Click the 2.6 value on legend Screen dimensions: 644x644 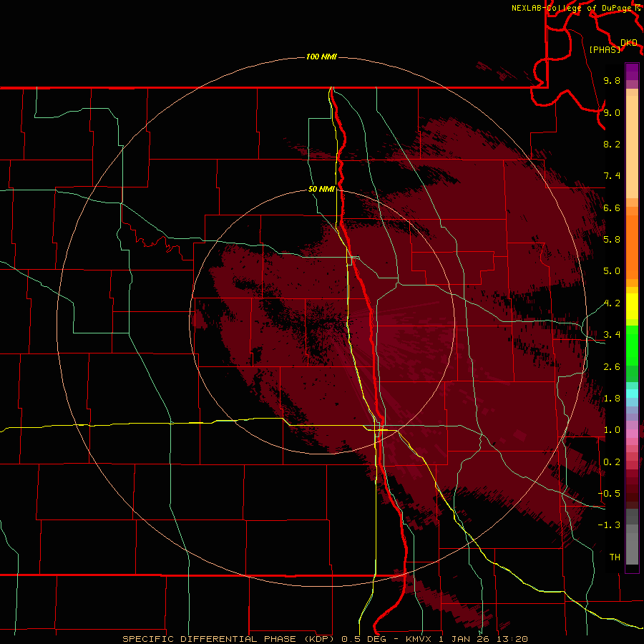point(612,367)
